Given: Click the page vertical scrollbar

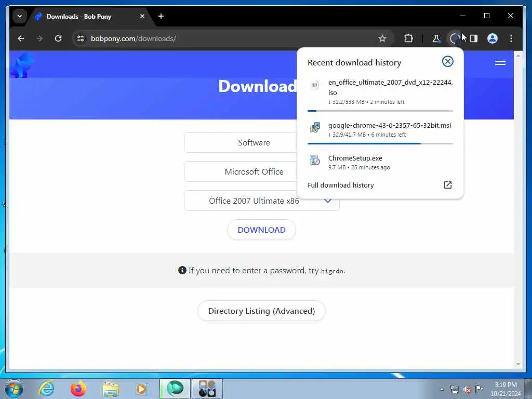Looking at the screenshot, I should [x=518, y=210].
